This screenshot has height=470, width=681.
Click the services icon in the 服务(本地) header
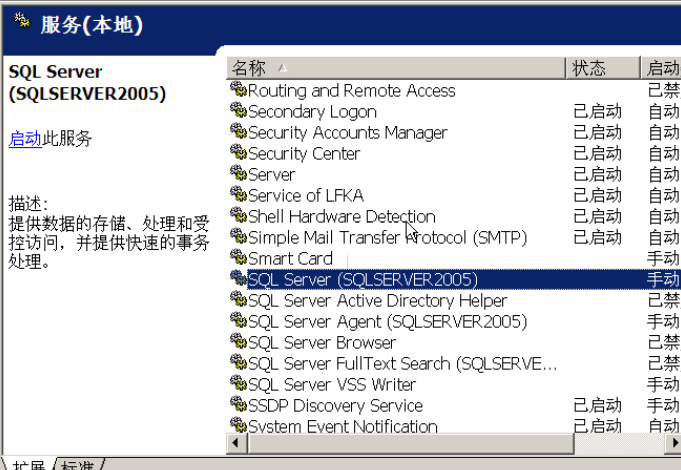[x=22, y=21]
